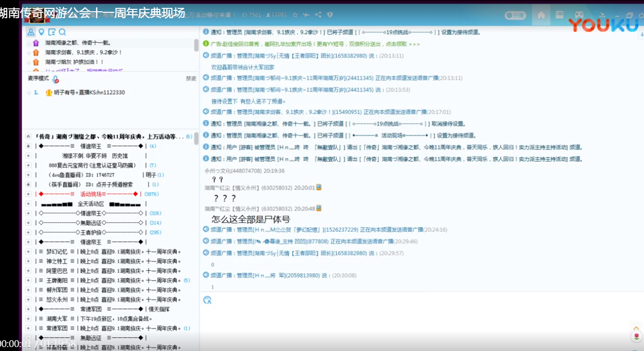Select the 筷手直播间 channel

click(x=91, y=184)
